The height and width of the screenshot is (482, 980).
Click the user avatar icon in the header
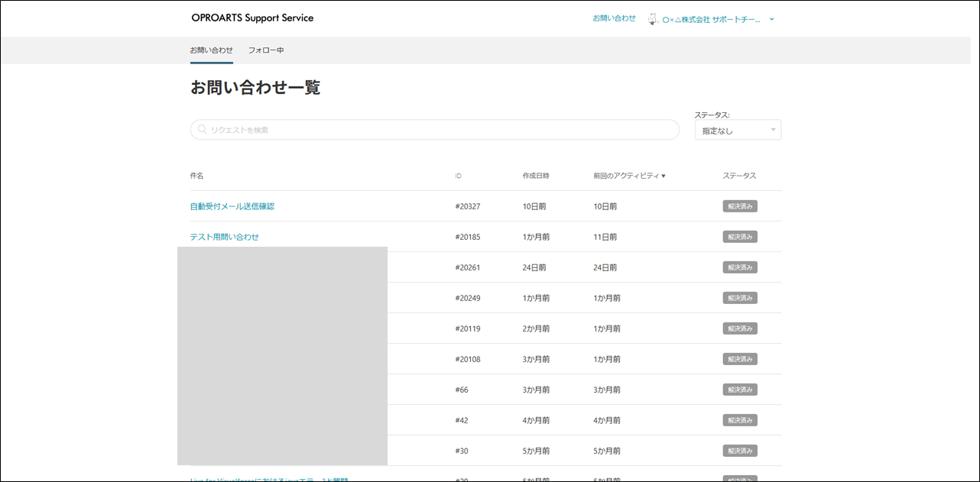[x=653, y=19]
